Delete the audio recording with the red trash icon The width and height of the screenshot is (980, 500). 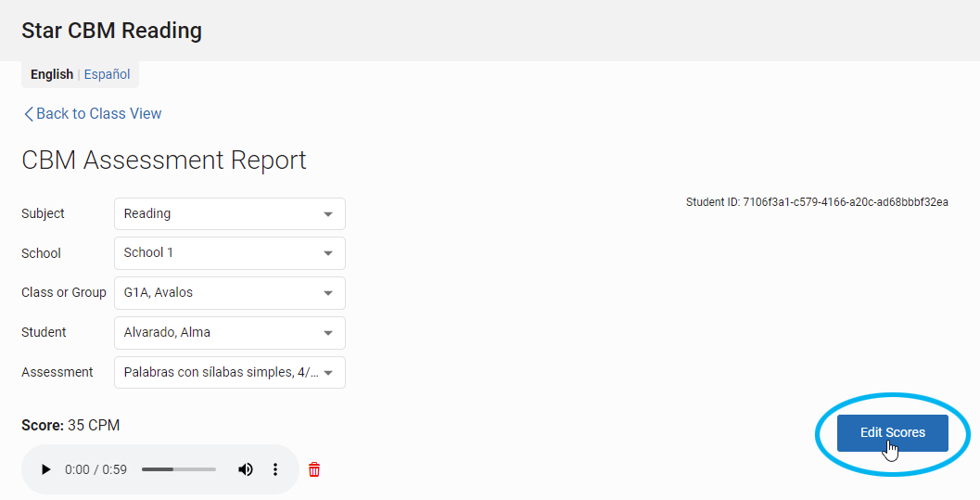[314, 469]
